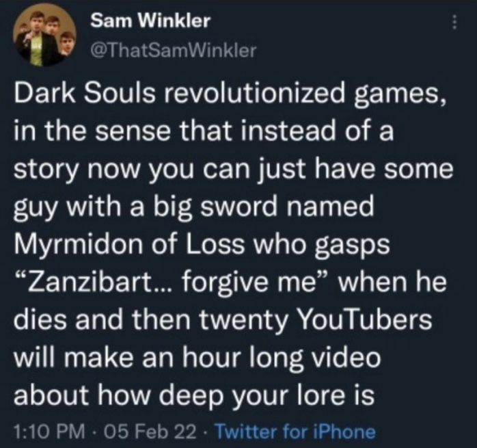Viewport: 477px width, 448px height.
Task: Open Sam Winkler's profile picture
Action: pos(44,35)
